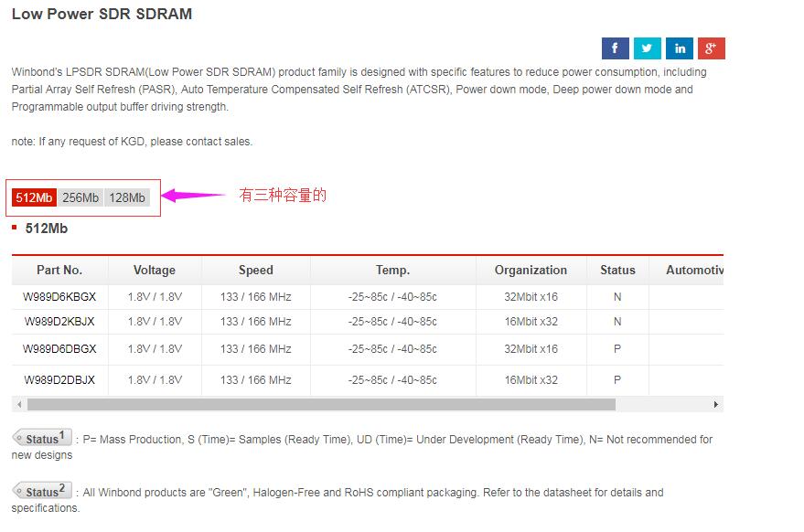The image size is (804, 532).
Task: Click the Status 1 footnote tag
Action: [42, 438]
